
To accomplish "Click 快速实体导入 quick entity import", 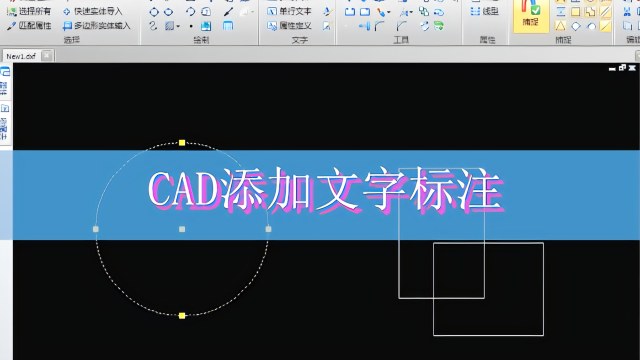I will [x=93, y=11].
